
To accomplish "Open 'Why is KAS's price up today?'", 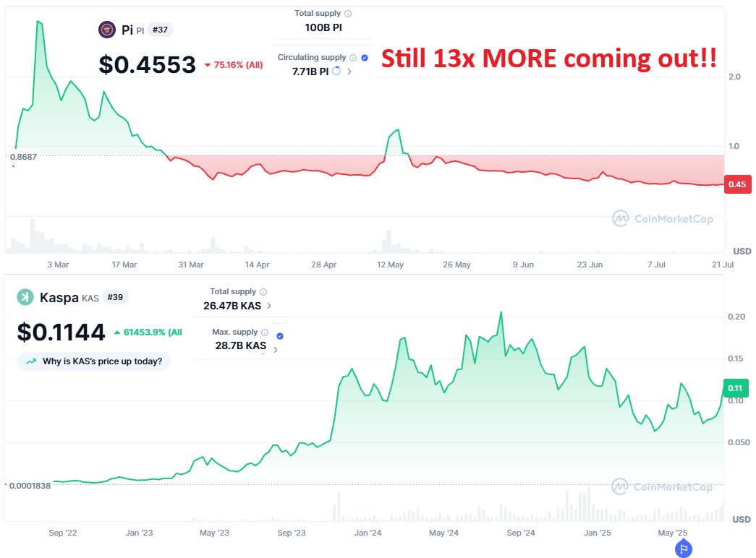I will pos(94,361).
